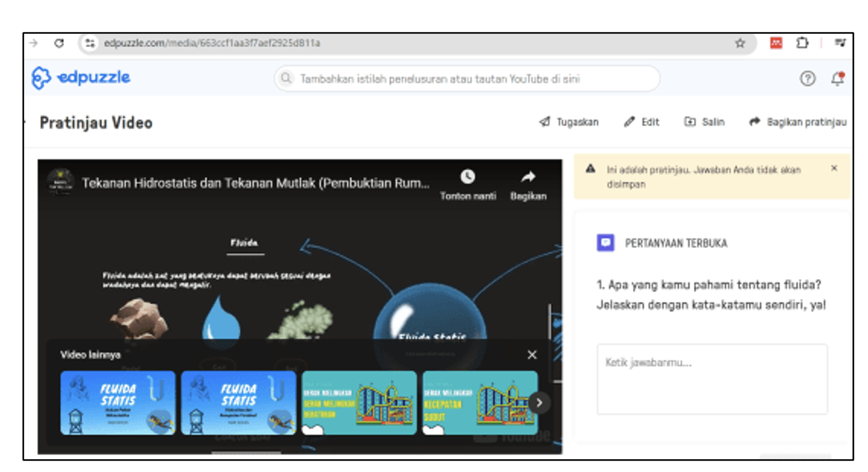Click the Ketik jawabanmu answer field
The image size is (868, 472).
712,379
